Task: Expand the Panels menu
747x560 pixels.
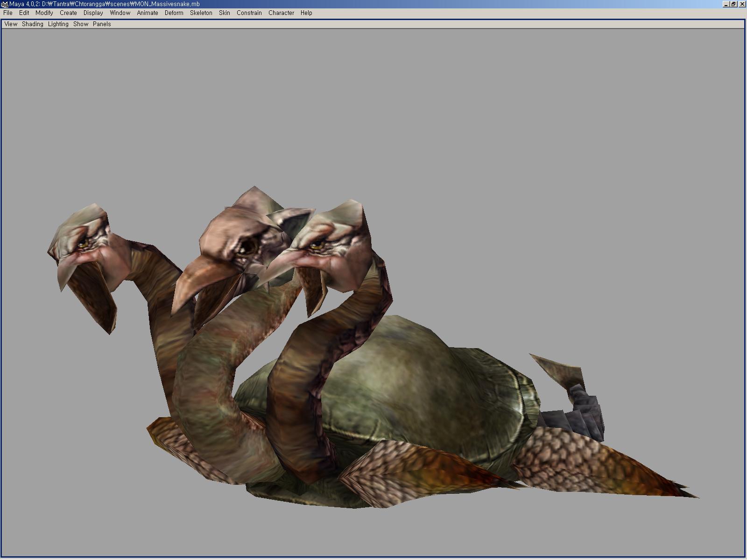Action: (x=102, y=24)
